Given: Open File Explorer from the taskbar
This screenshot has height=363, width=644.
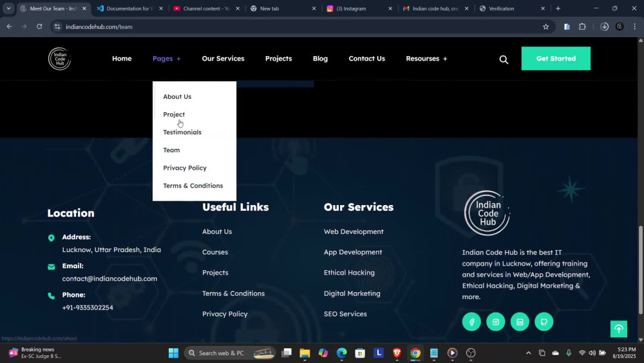Looking at the screenshot, I should click(x=305, y=353).
